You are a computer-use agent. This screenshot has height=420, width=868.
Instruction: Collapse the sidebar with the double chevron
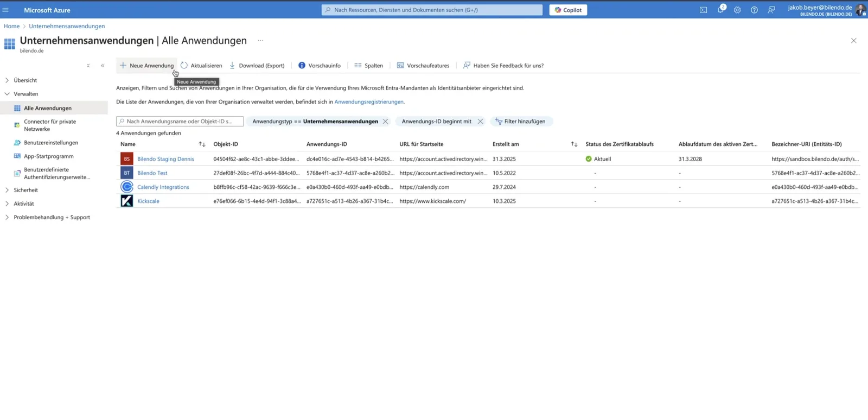tap(103, 66)
